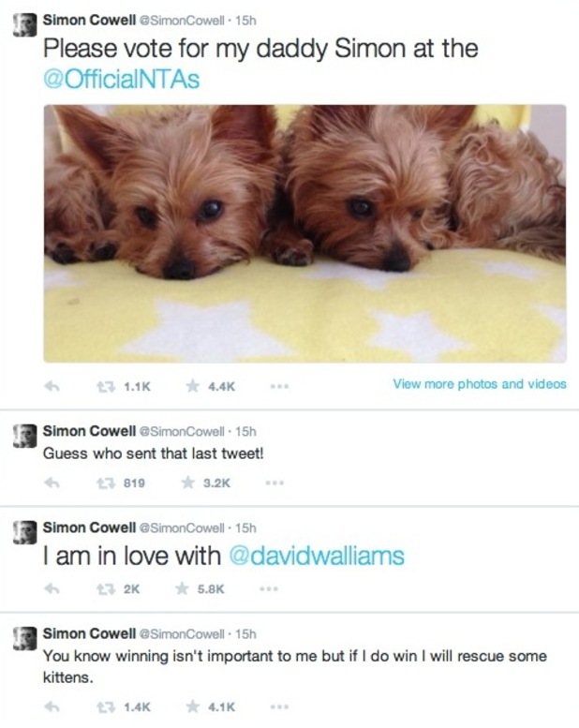Open more options on 'Guess who' tweet
Image resolution: width=579 pixels, height=728 pixels.
click(x=275, y=483)
